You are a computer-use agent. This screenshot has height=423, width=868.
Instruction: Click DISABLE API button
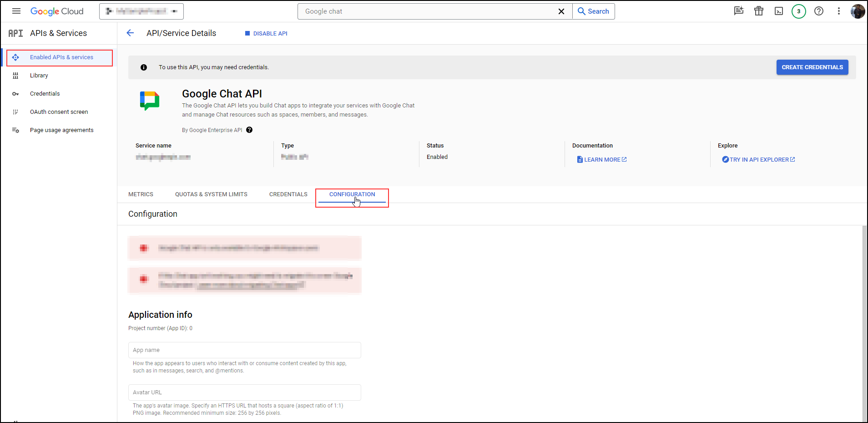(x=266, y=33)
